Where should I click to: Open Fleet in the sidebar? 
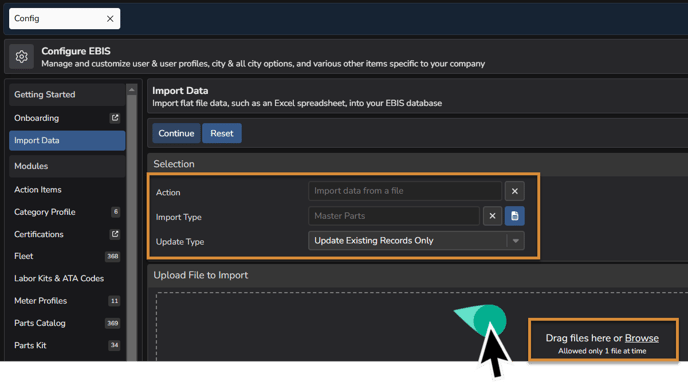[x=67, y=256]
